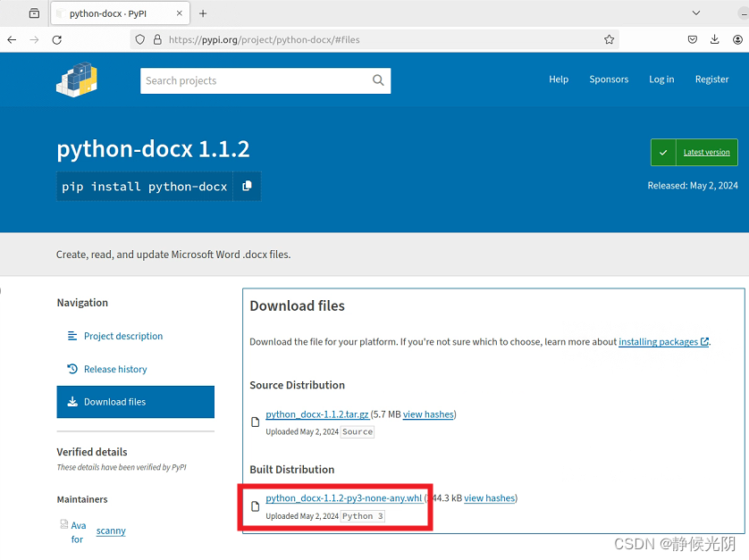This screenshot has height=560, width=749.
Task: Click the browser back arrow
Action: coord(12,39)
